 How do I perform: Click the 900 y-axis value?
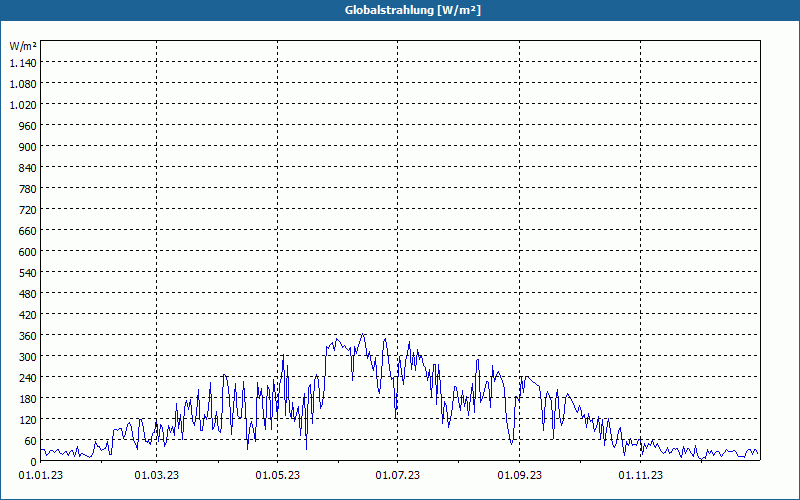pos(28,147)
